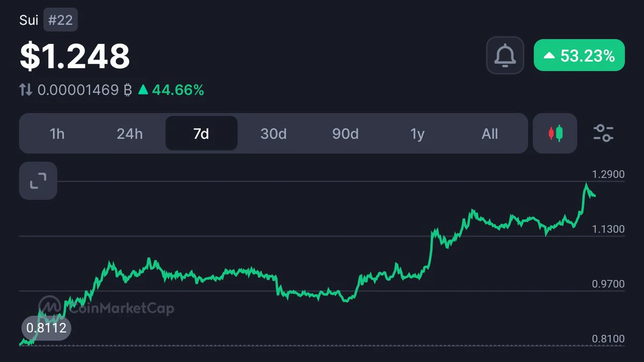Click the 0.00001469 BTC price text
The image size is (644, 362).
[84, 90]
